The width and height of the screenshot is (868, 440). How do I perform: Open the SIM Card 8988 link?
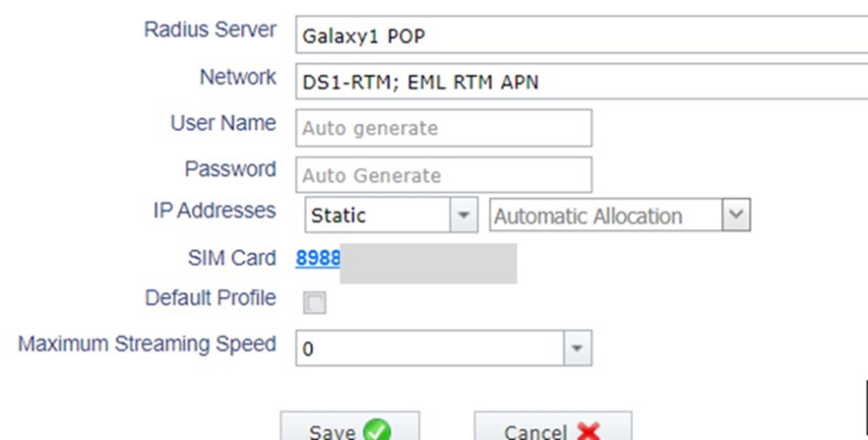click(x=318, y=260)
